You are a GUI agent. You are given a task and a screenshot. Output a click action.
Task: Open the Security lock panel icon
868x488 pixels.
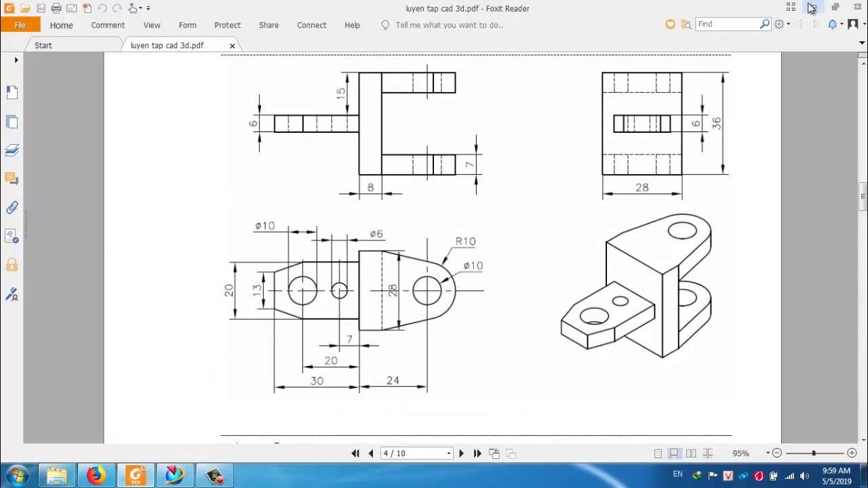click(12, 264)
